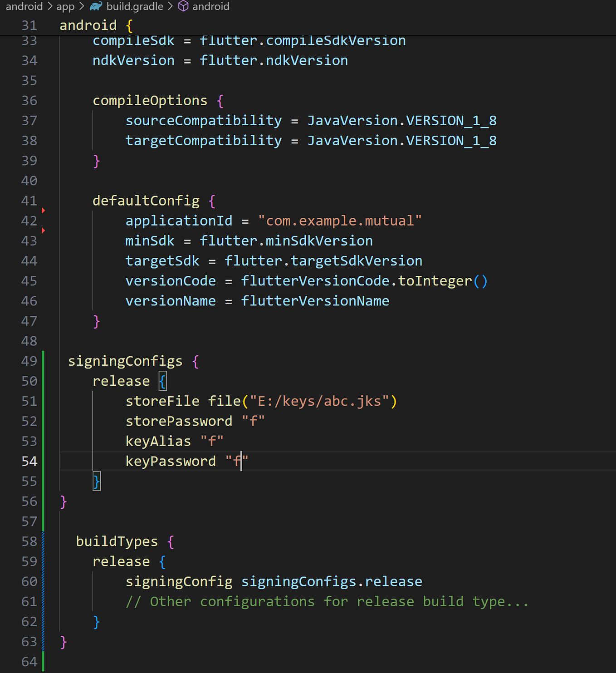This screenshot has width=616, height=673.
Task: Click line number 45 to select that line
Action: pos(29,280)
